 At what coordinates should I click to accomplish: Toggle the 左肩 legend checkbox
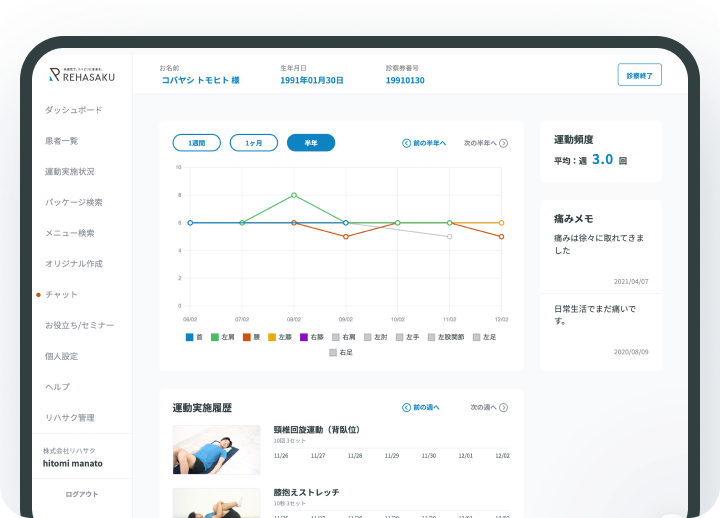215,338
